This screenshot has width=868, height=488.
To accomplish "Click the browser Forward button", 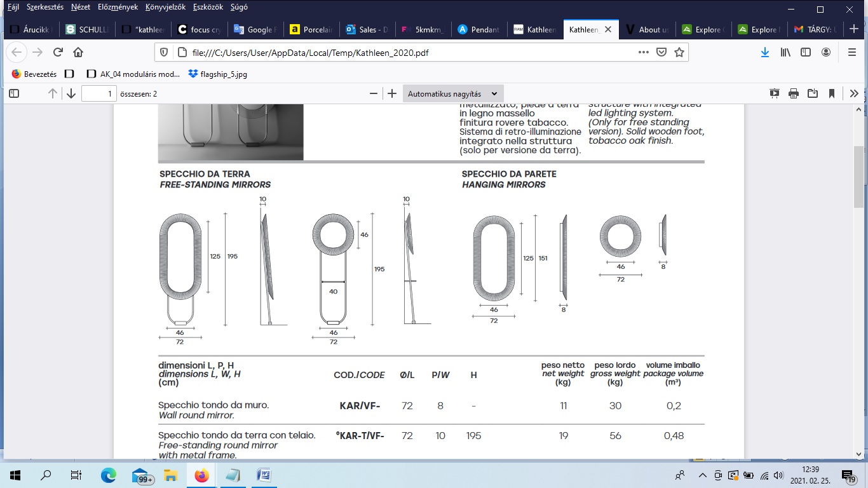I will click(x=37, y=52).
